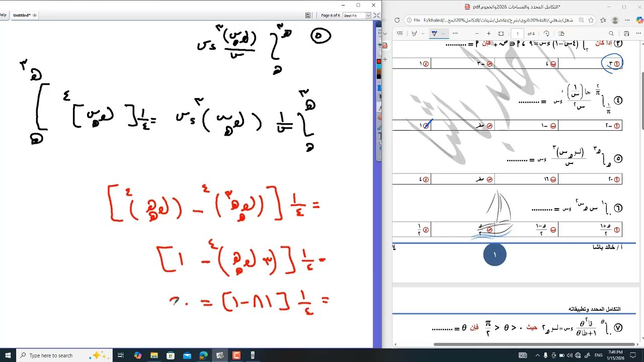The image size is (644, 362).
Task: Open Task View on taskbar
Action: click(121, 355)
